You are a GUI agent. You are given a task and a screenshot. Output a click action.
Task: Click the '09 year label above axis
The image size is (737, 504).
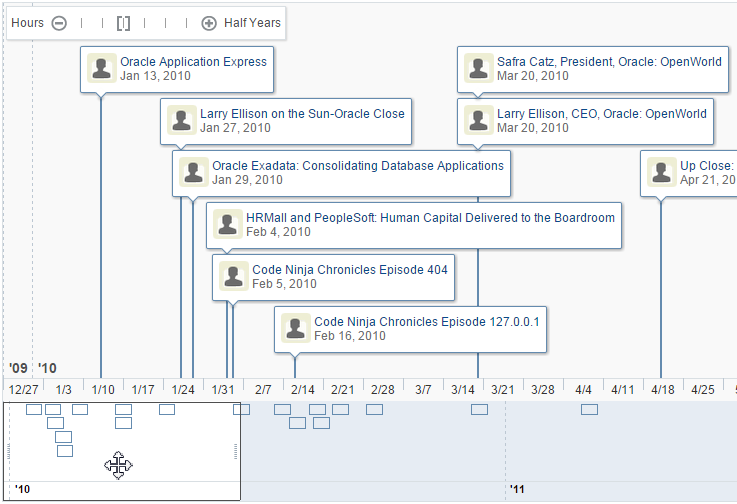tap(18, 368)
